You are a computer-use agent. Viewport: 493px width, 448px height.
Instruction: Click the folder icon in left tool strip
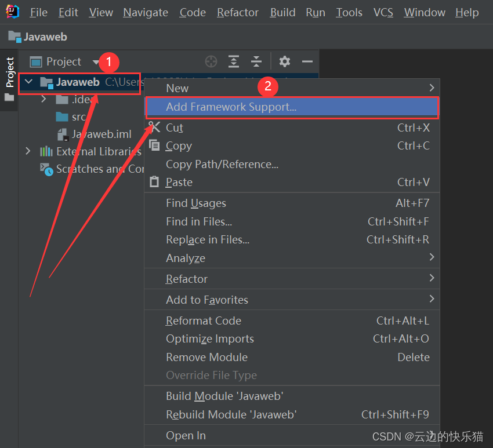click(x=9, y=98)
